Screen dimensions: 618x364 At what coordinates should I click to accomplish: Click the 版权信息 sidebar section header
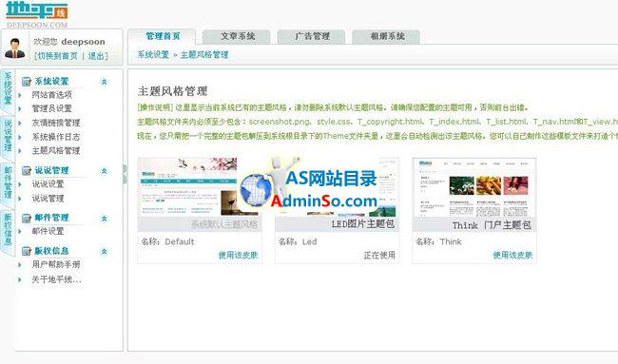pyautogui.click(x=51, y=251)
